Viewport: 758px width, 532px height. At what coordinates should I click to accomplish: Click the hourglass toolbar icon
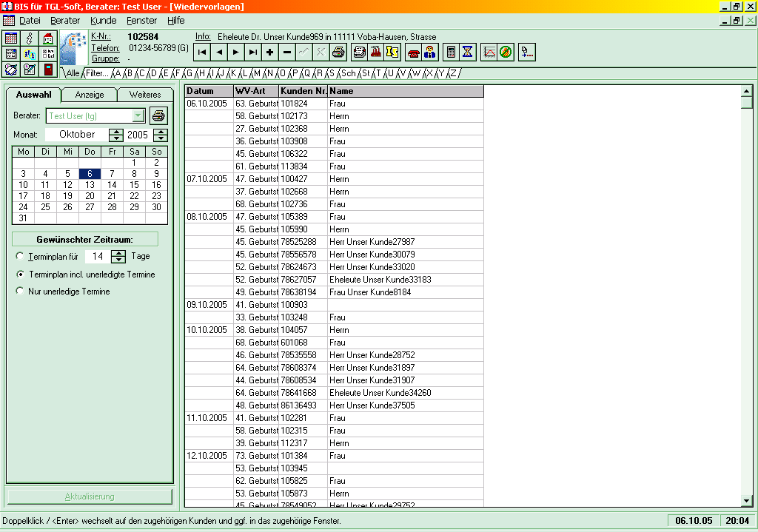(468, 53)
